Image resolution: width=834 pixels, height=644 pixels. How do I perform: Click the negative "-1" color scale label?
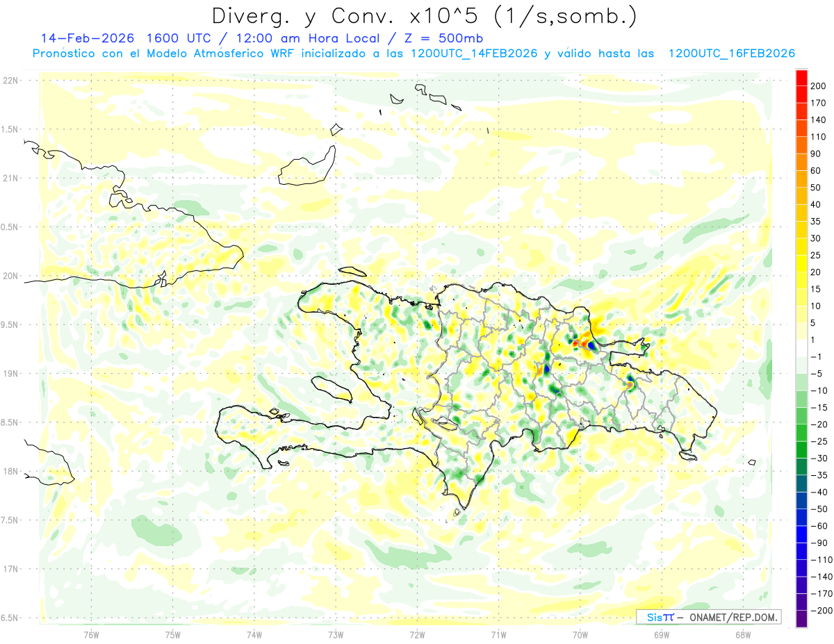point(816,356)
